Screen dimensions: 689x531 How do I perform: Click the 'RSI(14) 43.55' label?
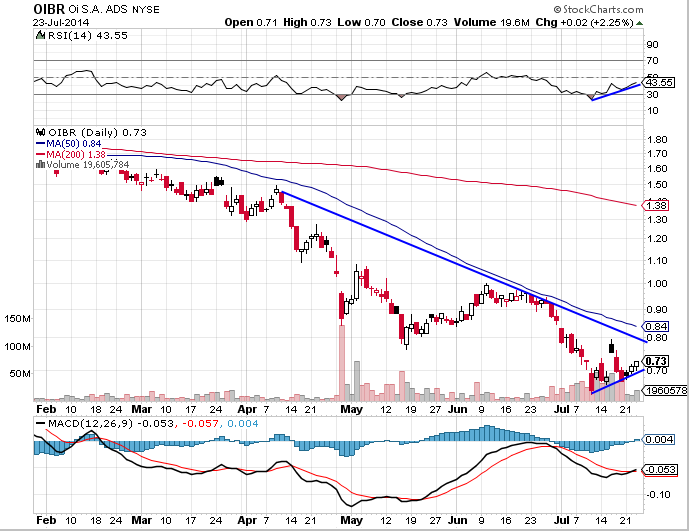[x=87, y=35]
